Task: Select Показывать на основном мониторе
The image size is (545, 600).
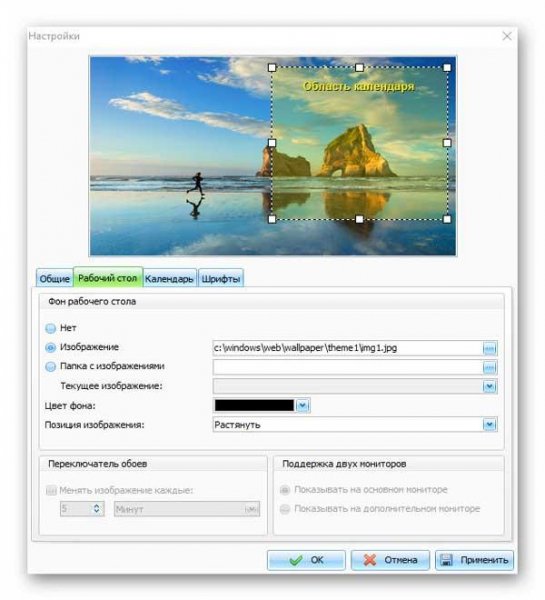Action: 285,489
